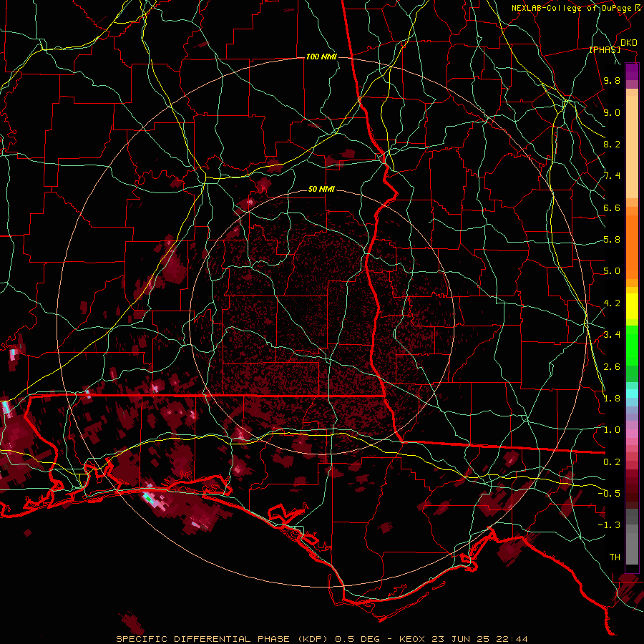
Task: Click the 8.2 scale value
Action: point(612,144)
